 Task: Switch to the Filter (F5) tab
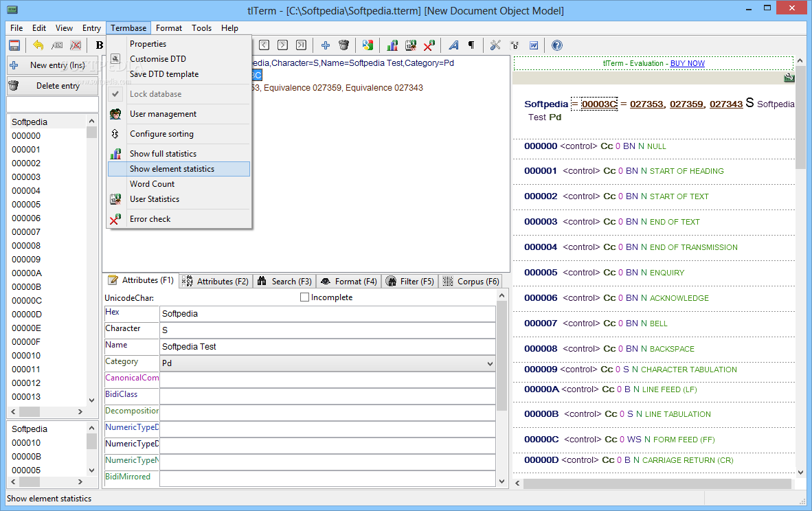(x=409, y=281)
